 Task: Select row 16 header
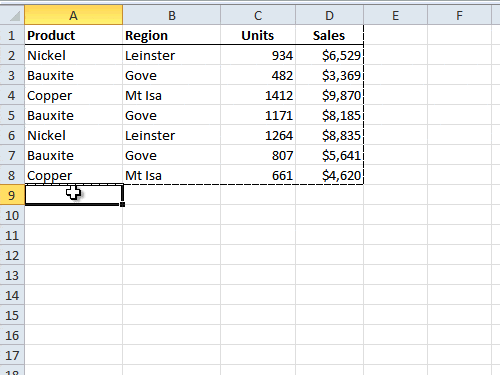pos(12,335)
